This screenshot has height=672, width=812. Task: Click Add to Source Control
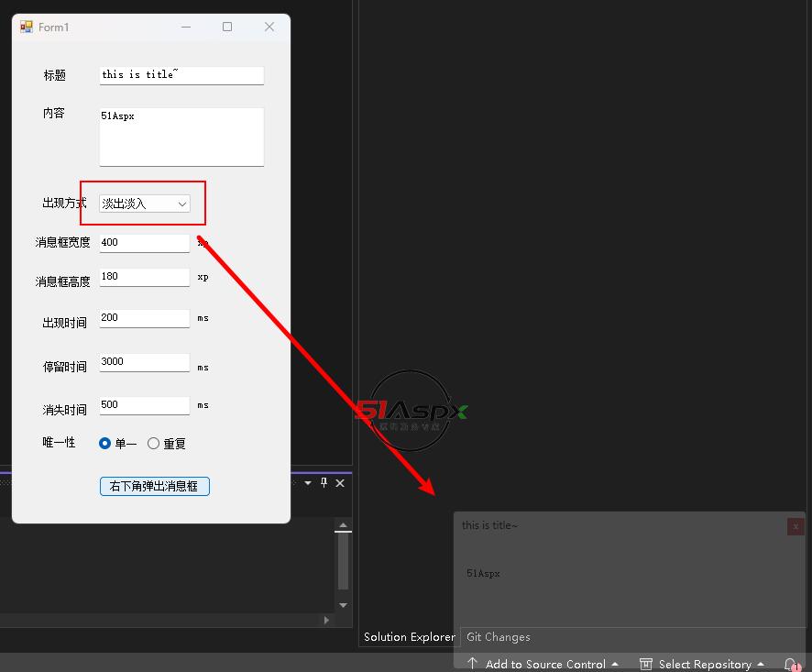coord(543,664)
